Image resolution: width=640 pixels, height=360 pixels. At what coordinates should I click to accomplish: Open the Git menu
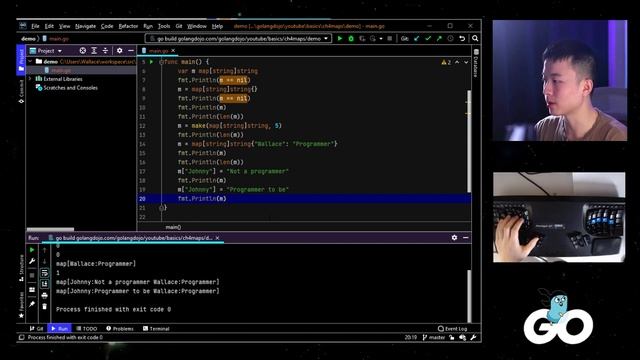[179, 26]
